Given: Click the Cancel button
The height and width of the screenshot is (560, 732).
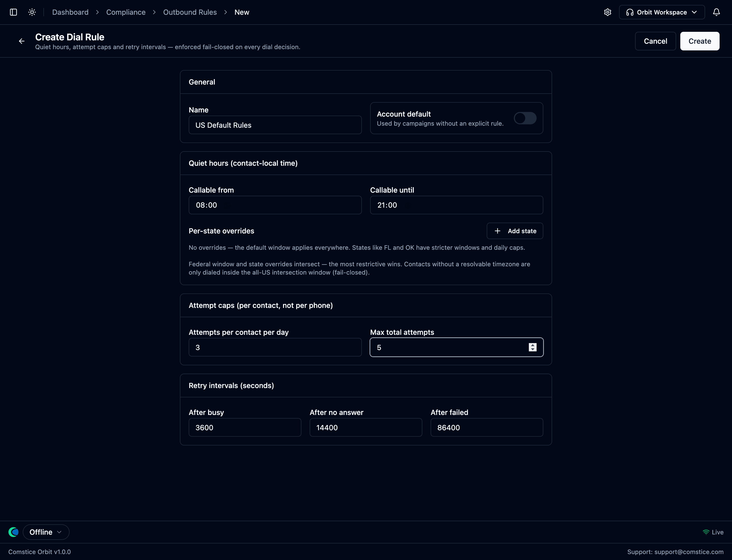Looking at the screenshot, I should (655, 41).
